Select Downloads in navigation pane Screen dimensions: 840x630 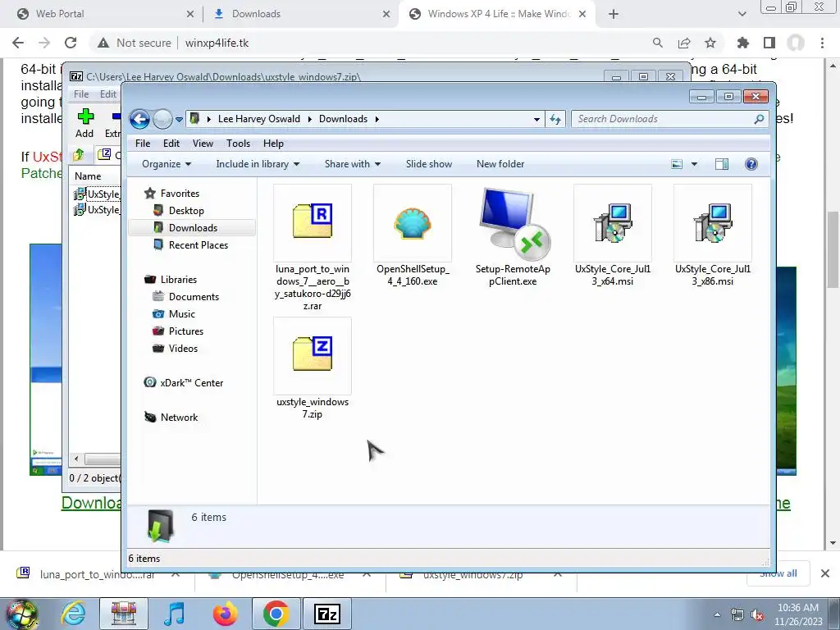[x=192, y=228]
